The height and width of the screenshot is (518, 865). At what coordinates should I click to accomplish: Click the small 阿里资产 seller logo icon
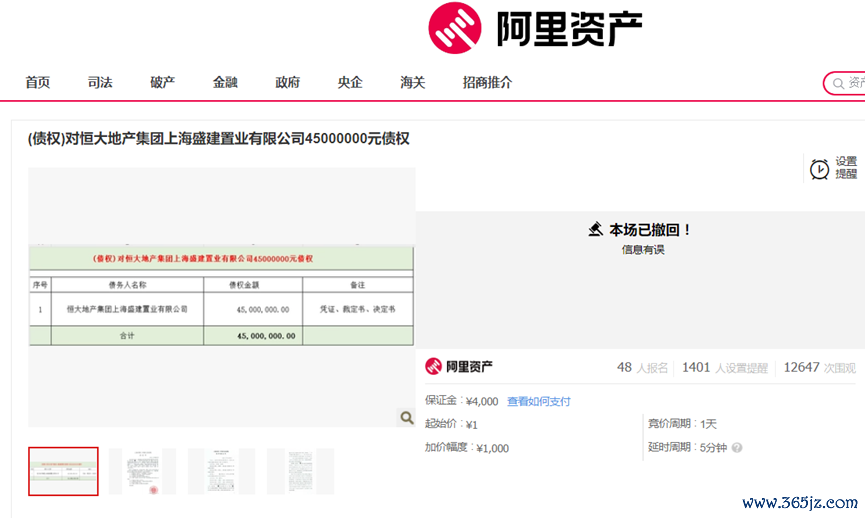(433, 366)
